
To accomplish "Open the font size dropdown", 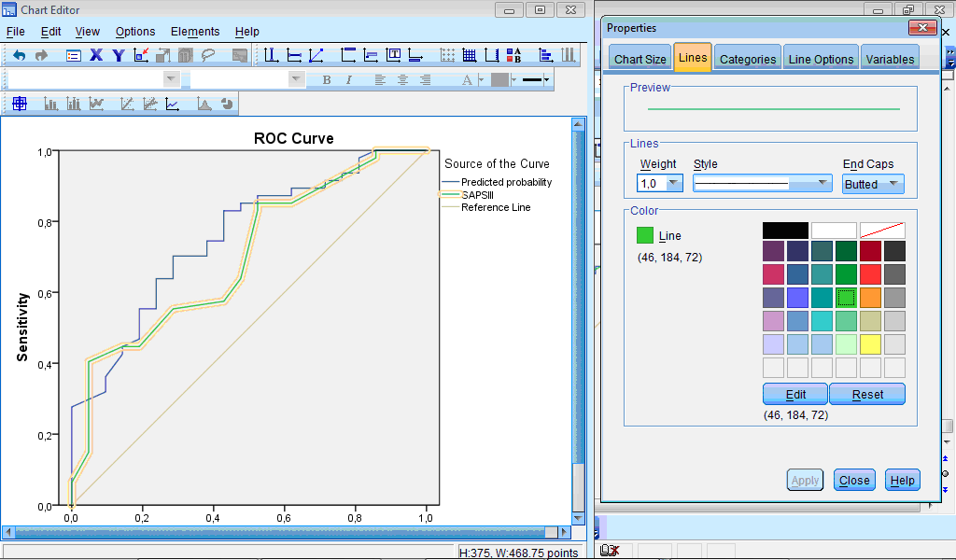I will coord(296,79).
